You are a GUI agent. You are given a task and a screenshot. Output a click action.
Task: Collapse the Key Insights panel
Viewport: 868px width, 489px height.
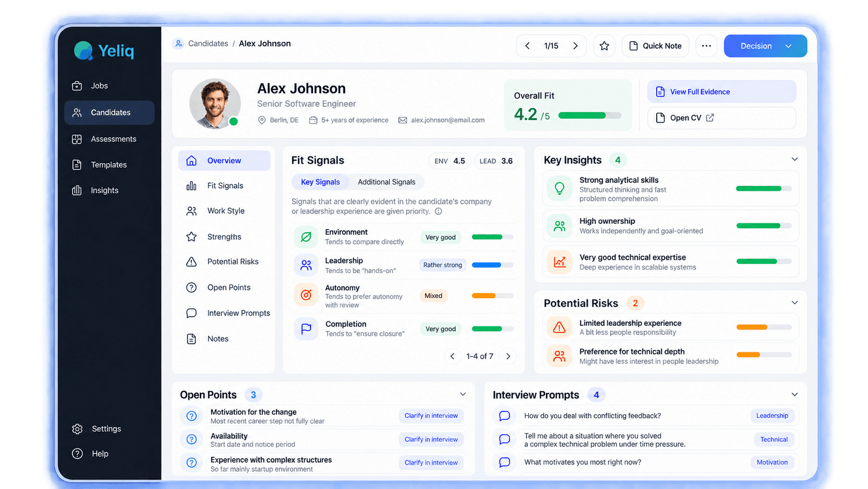click(x=794, y=160)
